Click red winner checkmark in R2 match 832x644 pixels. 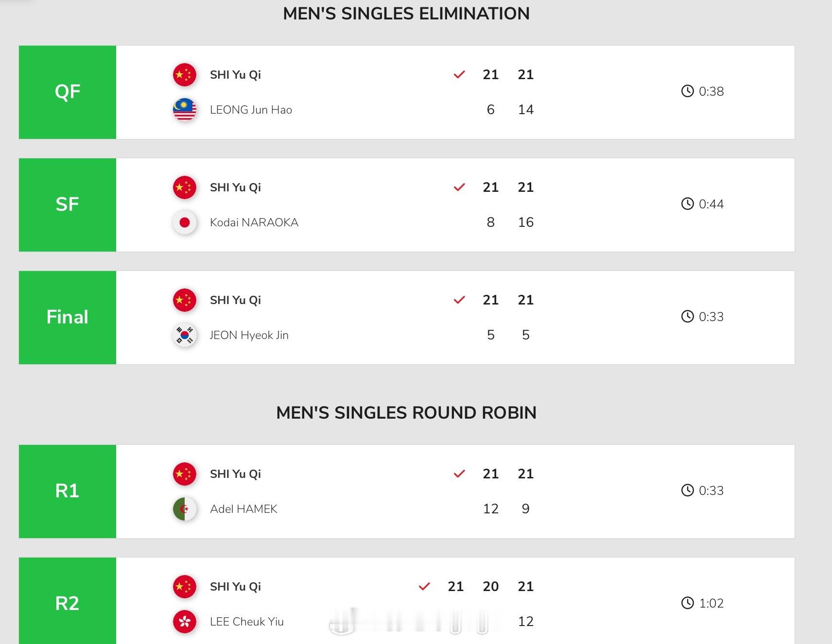[x=424, y=587]
